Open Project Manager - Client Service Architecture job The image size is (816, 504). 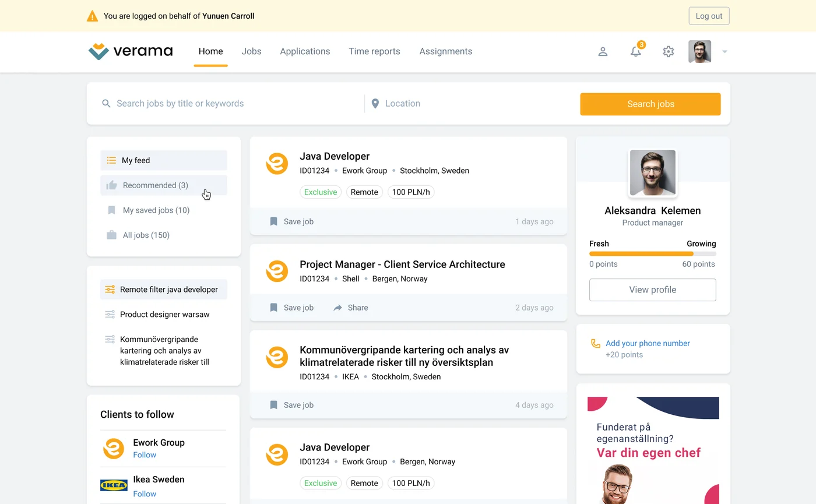click(402, 265)
